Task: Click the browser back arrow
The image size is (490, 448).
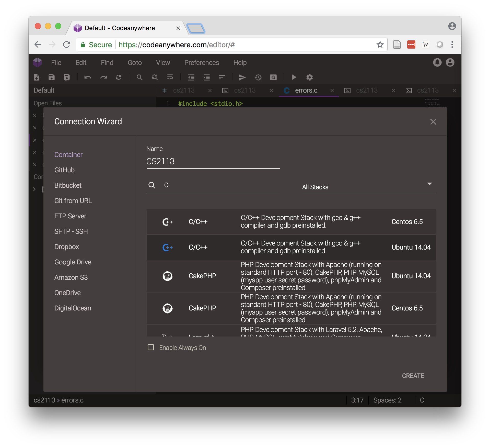Action: pos(38,45)
